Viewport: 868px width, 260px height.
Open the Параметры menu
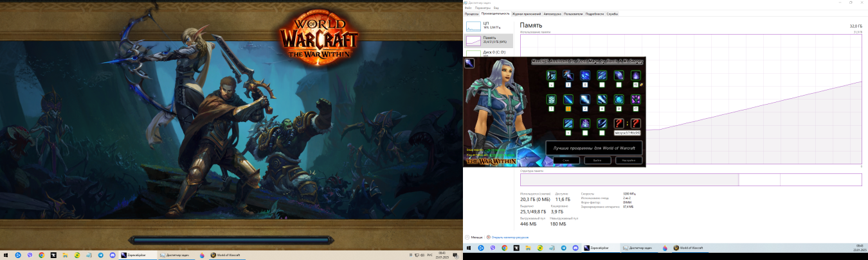(x=482, y=8)
